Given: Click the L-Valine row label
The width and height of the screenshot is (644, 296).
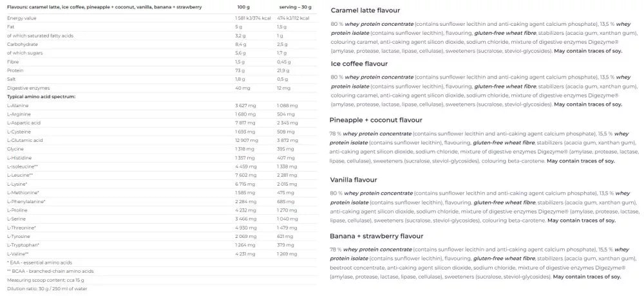Looking at the screenshot, I should (19, 253).
